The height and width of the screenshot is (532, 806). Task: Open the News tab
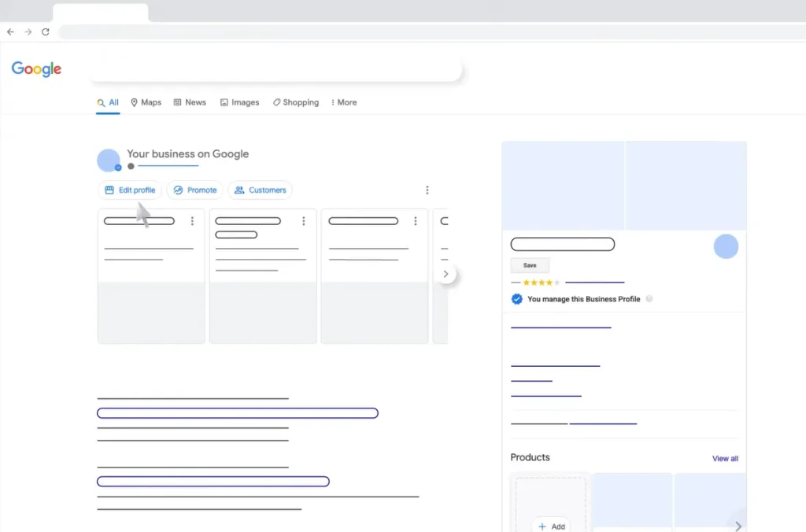tap(190, 102)
